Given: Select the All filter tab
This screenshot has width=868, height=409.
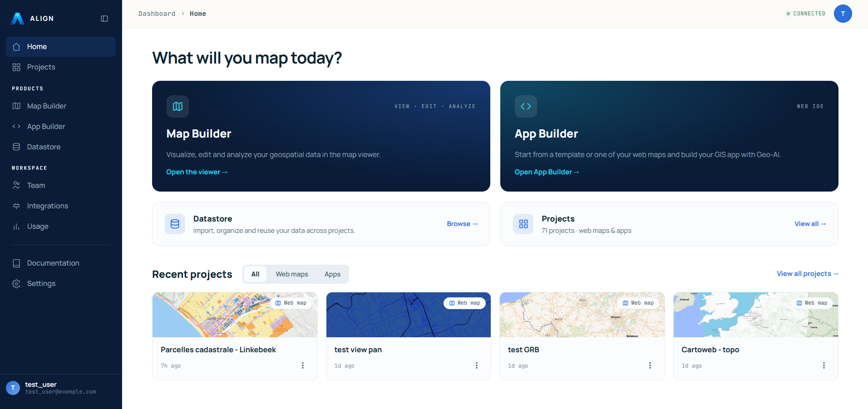Looking at the screenshot, I should pos(256,274).
